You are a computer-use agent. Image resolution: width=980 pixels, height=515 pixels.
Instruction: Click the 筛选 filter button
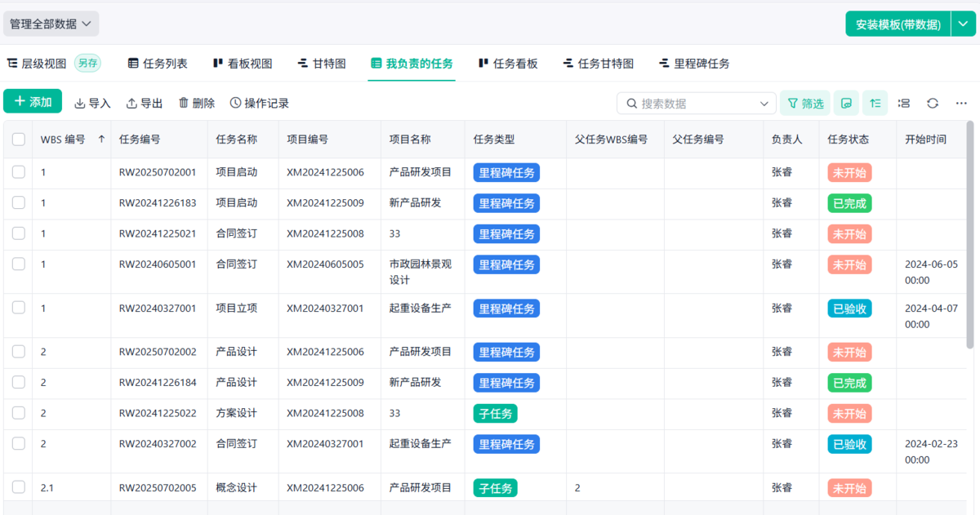(805, 104)
